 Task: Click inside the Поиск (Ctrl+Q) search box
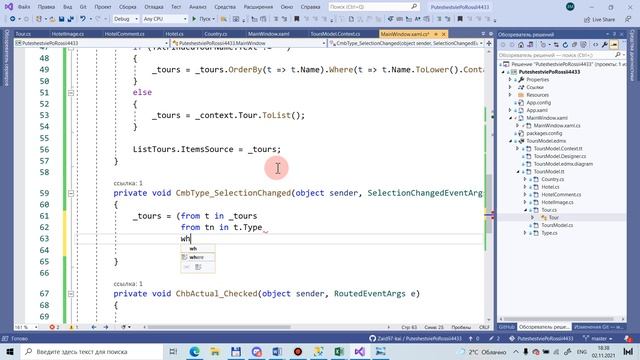373,7
